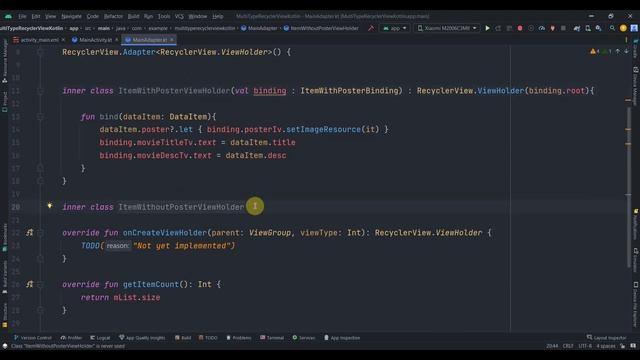The height and width of the screenshot is (360, 640).
Task: Jump to previous highlighted error arrow
Action: (618, 51)
